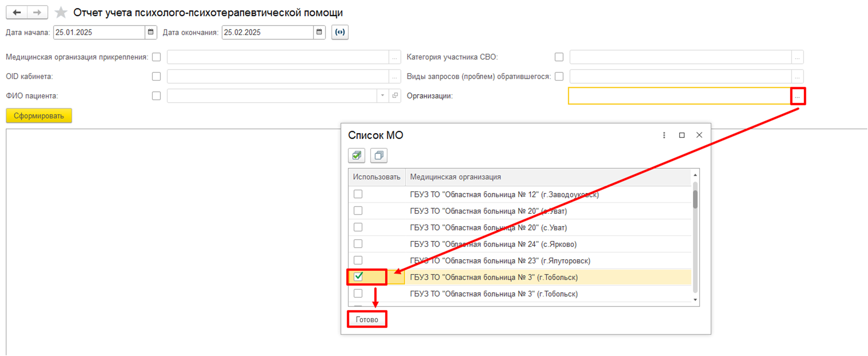
Task: Open the Список МО more options menu
Action: click(x=664, y=135)
